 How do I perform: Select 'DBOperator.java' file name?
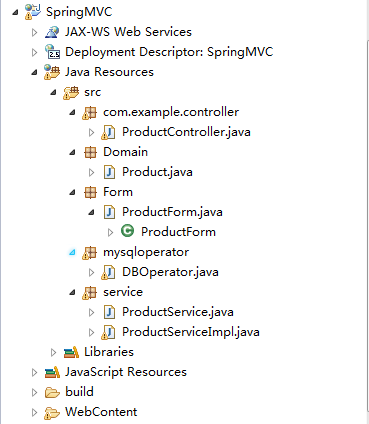click(170, 272)
